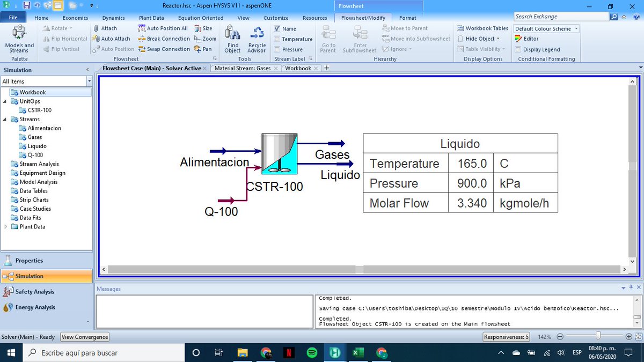This screenshot has height=362, width=644.
Task: Click the Liquido Temperature value 165.0
Action: pyautogui.click(x=472, y=164)
